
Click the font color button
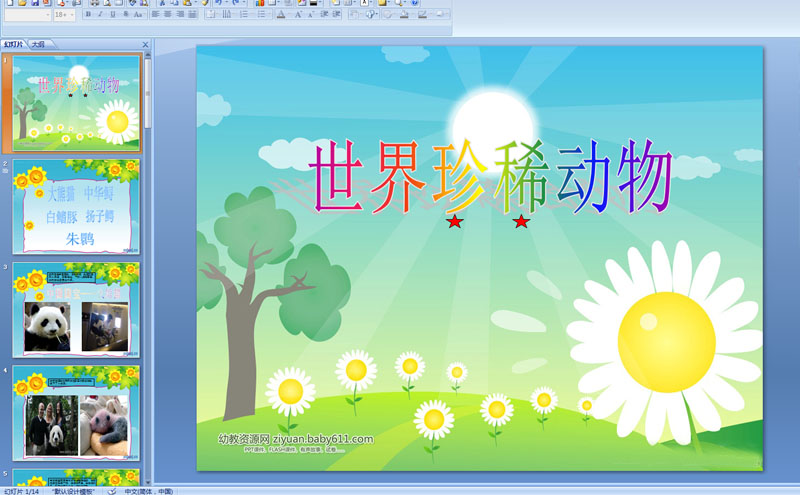tap(280, 15)
